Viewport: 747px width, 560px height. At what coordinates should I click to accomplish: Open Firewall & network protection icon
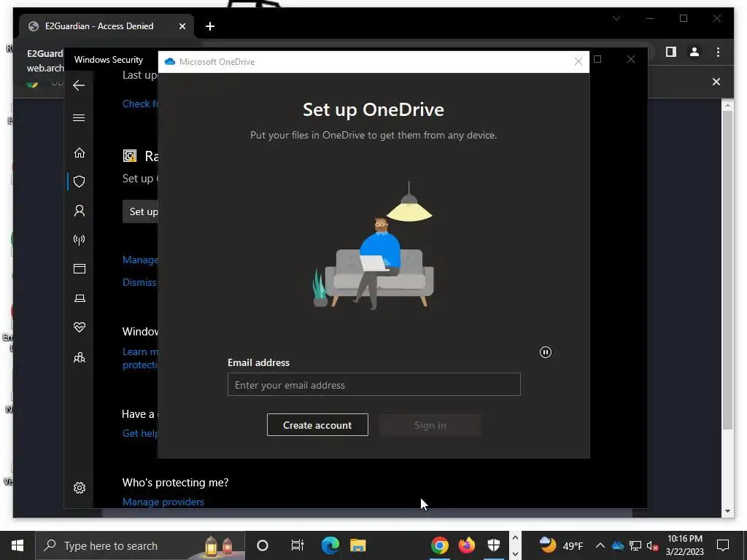(79, 239)
